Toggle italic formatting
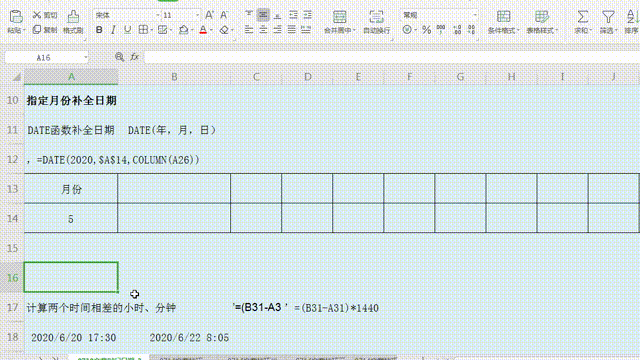This screenshot has height=360, width=640. tap(113, 30)
